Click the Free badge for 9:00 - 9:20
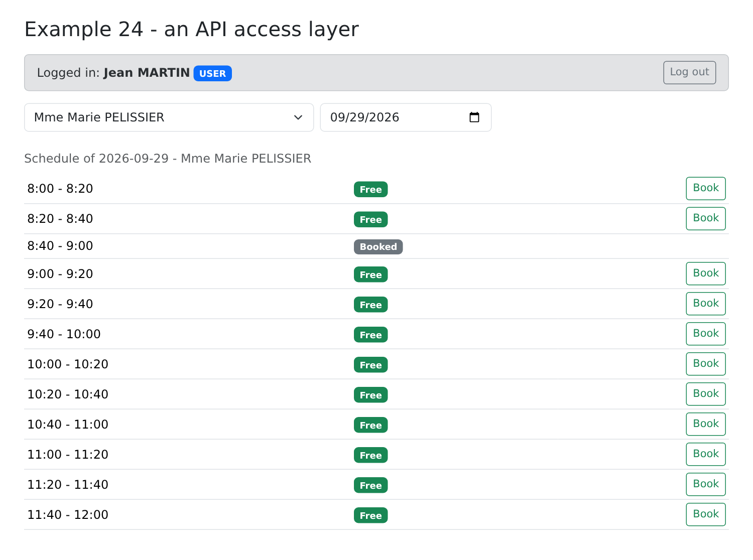 click(370, 274)
